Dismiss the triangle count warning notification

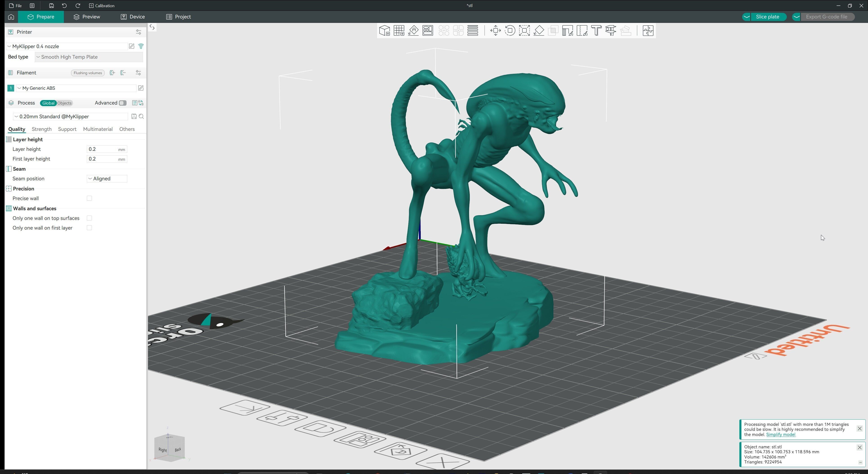click(860, 429)
